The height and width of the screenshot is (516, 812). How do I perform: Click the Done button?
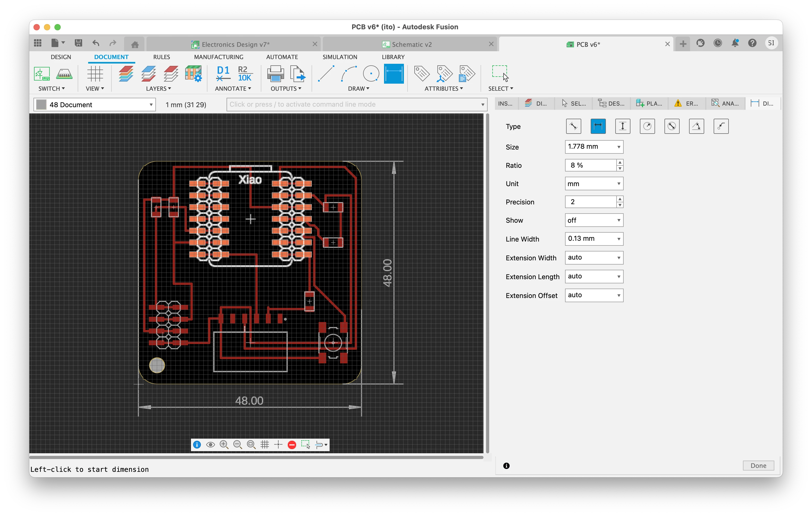coord(758,466)
